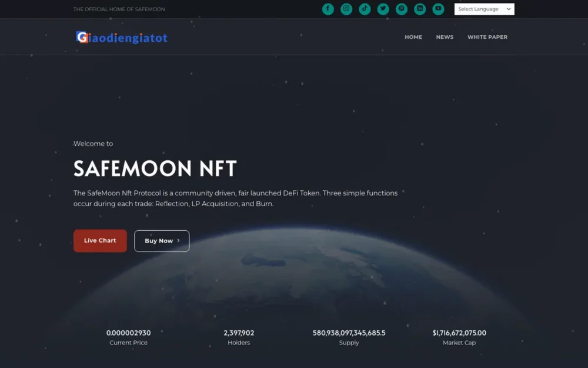Click the SafeMoon Nft Protocol description paragraph
This screenshot has height=368, width=588.
[x=236, y=198]
